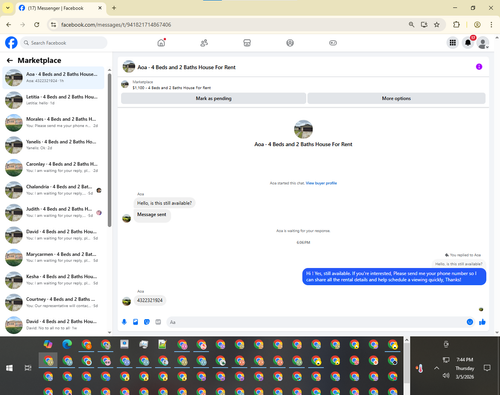Open the Marketplace storefront icon in top navigation

247,43
